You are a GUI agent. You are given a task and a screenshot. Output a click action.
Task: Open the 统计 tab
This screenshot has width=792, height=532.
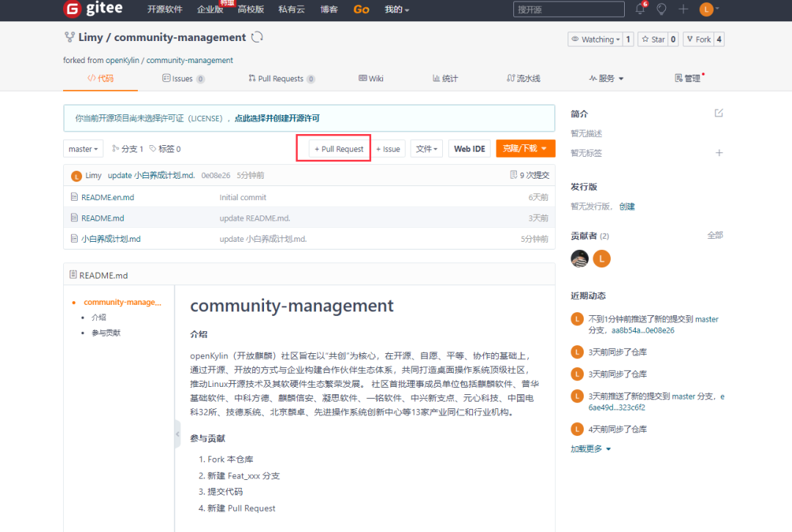(x=445, y=78)
